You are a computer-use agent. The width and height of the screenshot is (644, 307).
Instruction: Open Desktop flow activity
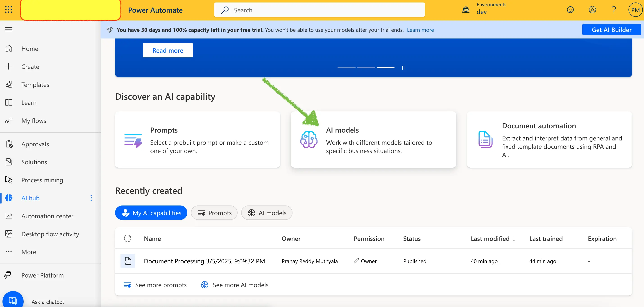50,234
